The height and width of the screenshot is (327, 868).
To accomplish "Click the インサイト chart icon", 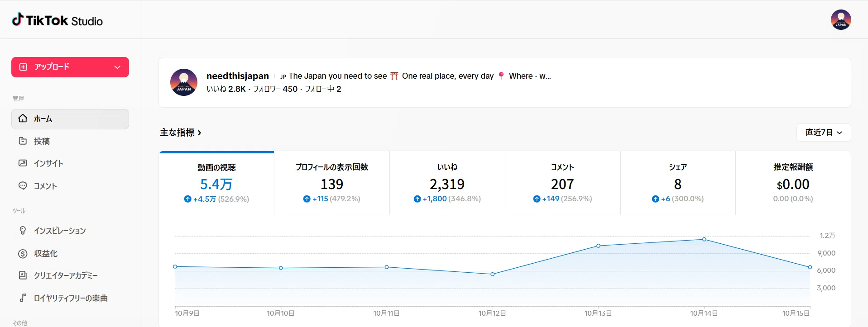I will [23, 163].
